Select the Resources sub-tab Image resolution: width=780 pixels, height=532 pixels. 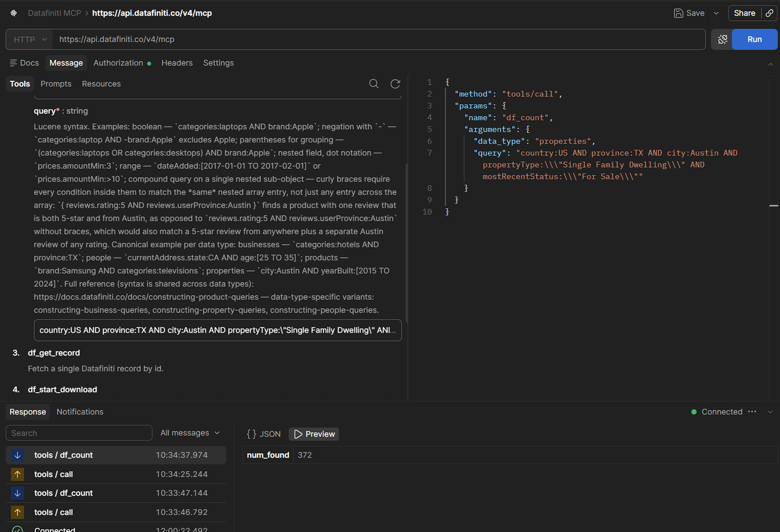tap(101, 84)
